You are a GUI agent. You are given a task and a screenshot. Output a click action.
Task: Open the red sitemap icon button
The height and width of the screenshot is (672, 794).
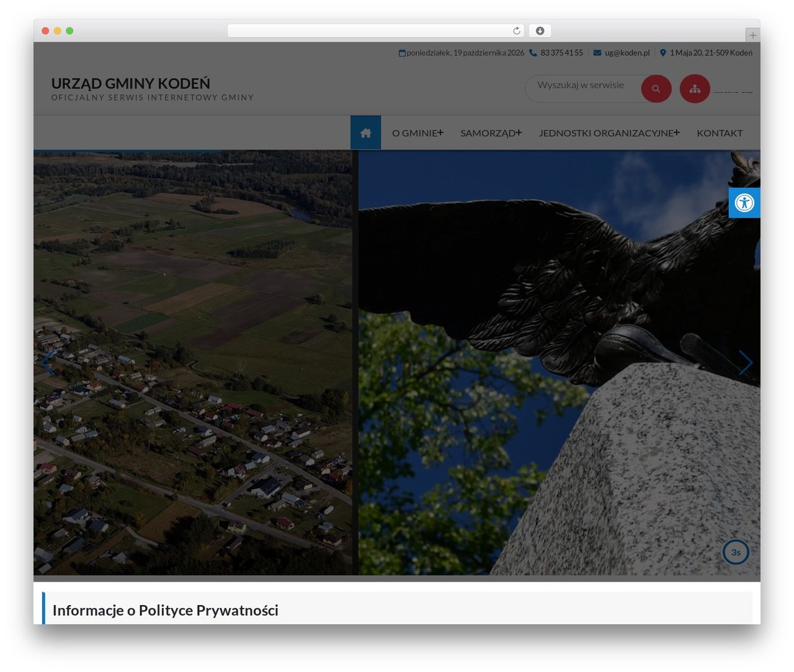coord(695,89)
